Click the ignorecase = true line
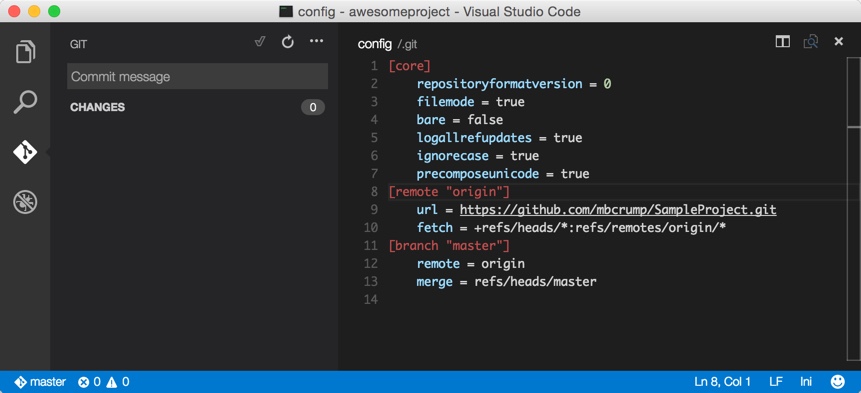The image size is (861, 393). 478,156
